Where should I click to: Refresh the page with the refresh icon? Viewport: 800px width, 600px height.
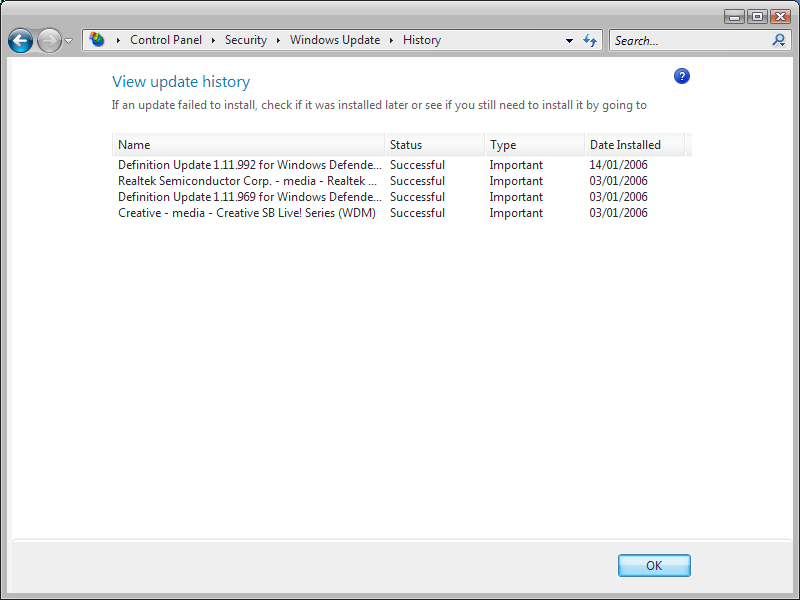click(590, 40)
